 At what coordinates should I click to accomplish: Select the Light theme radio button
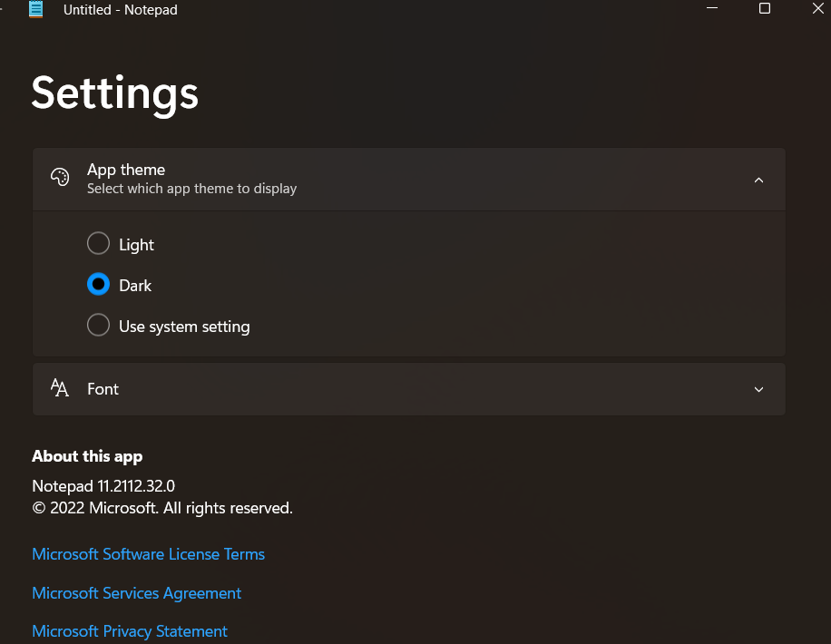click(x=98, y=244)
